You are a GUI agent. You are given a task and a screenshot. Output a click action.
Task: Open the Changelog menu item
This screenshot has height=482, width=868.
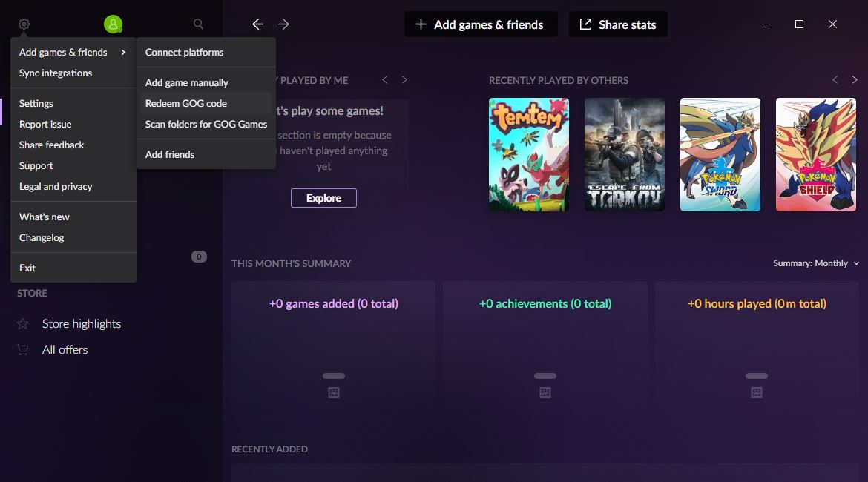point(73,237)
